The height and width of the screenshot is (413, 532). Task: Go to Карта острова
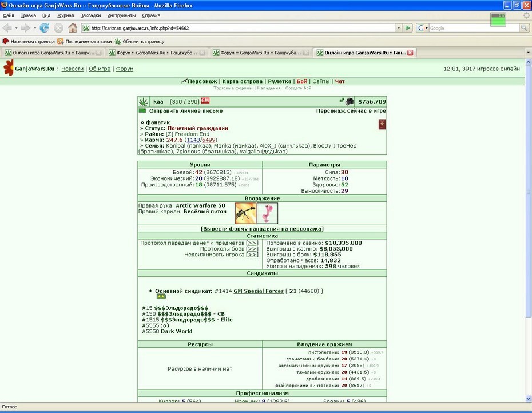click(x=242, y=81)
